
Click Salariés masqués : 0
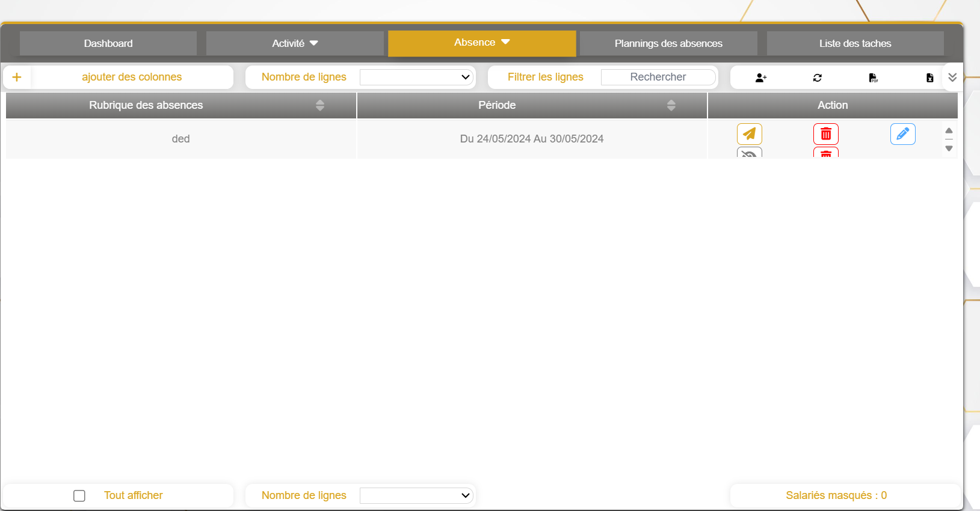836,495
